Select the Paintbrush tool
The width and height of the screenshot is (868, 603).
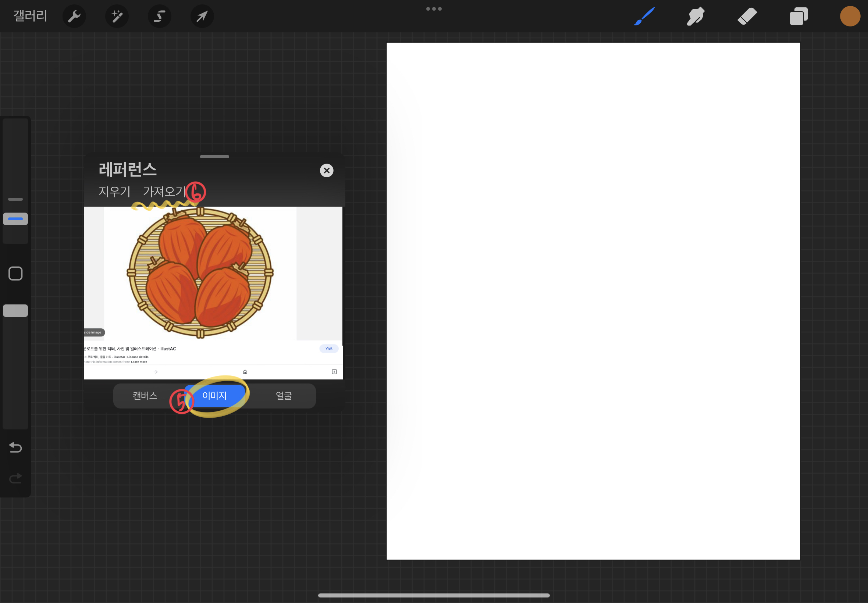click(644, 16)
